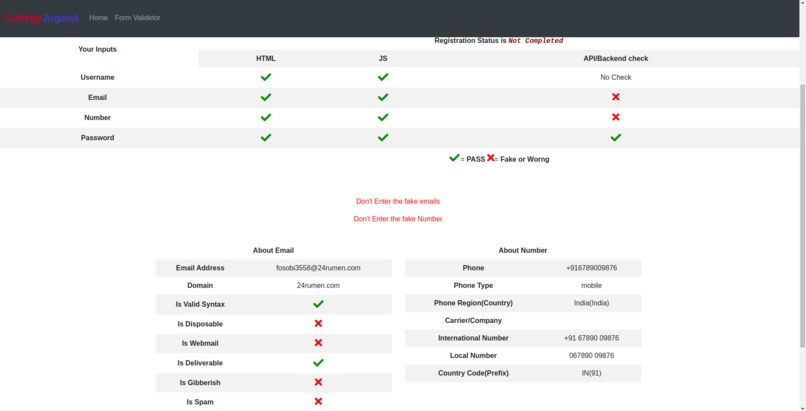Click the fosobi3558@24rumen.com email value
This screenshot has width=806, height=411.
pyautogui.click(x=318, y=268)
